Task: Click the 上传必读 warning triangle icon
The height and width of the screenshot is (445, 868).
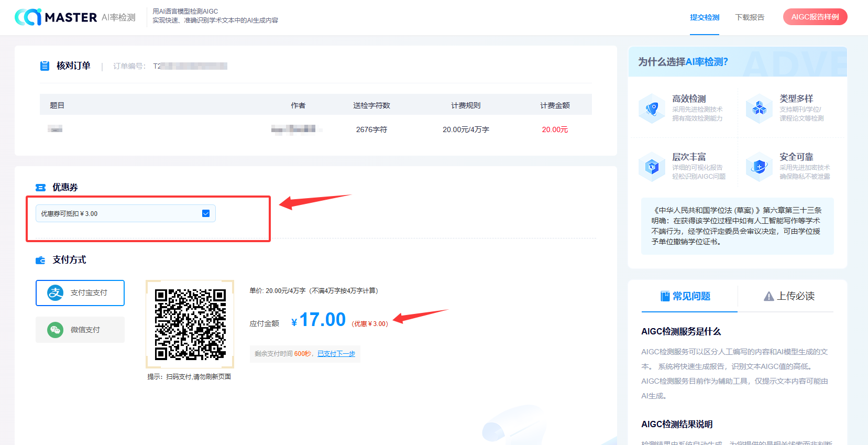Action: [x=768, y=297]
